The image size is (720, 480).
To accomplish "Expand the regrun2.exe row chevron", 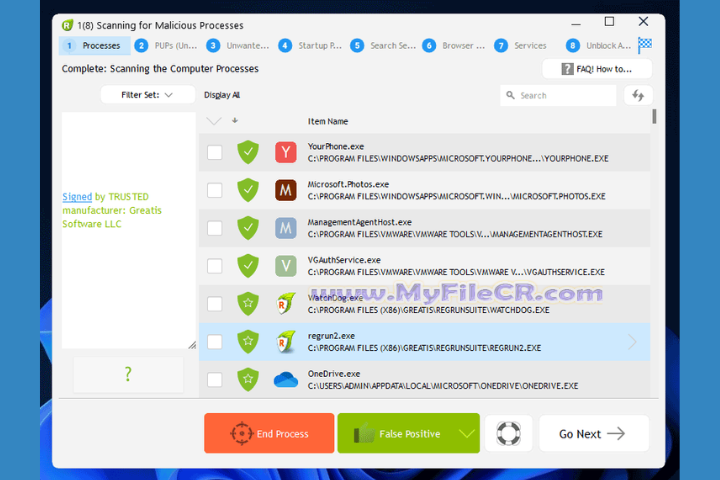I will [632, 342].
